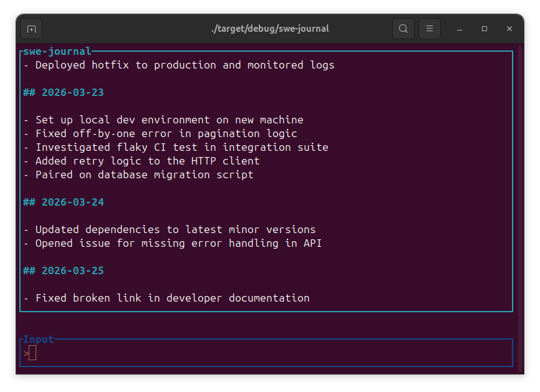Open a new terminal tab
This screenshot has height=392, width=540.
pyautogui.click(x=31, y=29)
